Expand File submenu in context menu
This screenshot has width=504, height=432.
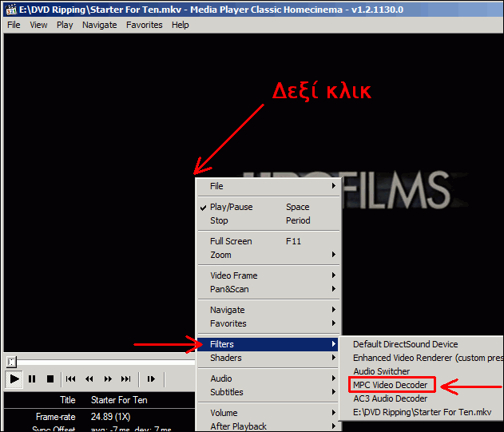click(268, 186)
